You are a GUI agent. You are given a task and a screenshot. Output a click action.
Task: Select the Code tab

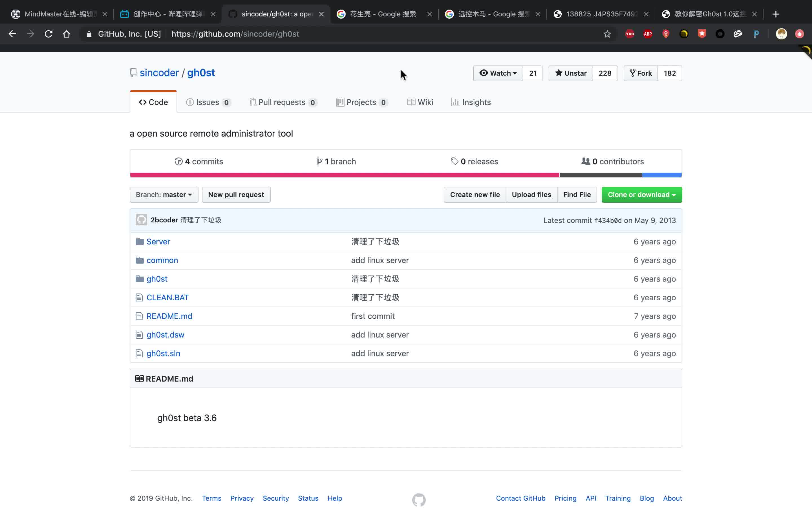(x=153, y=102)
